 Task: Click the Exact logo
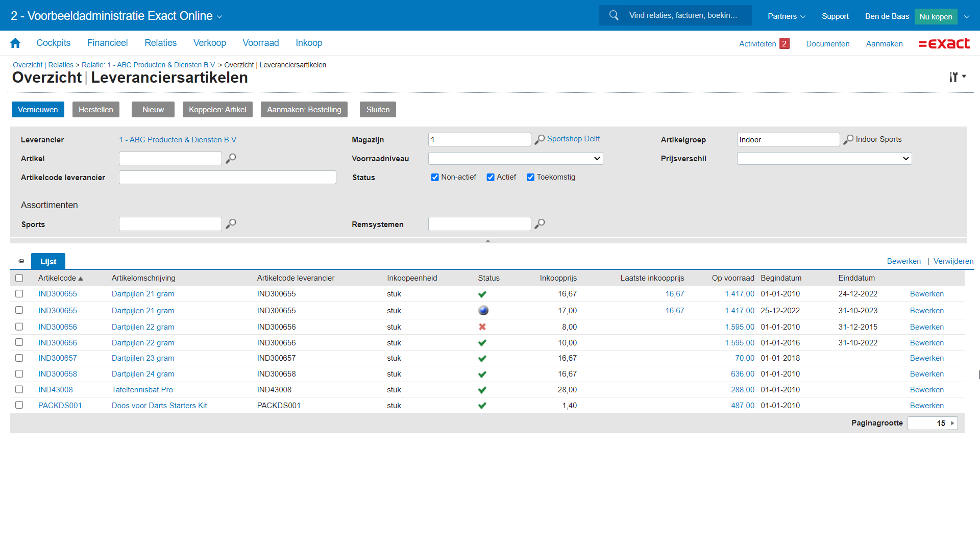(x=944, y=43)
